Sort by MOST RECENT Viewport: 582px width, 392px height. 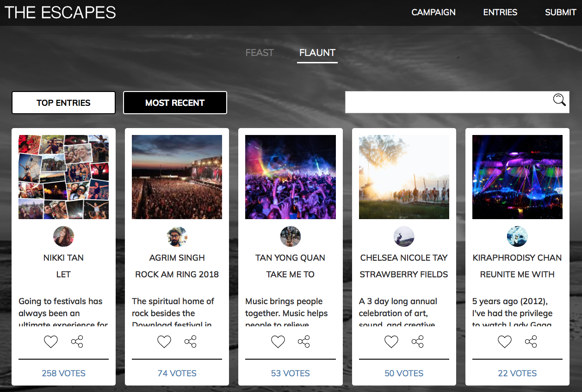click(x=175, y=103)
